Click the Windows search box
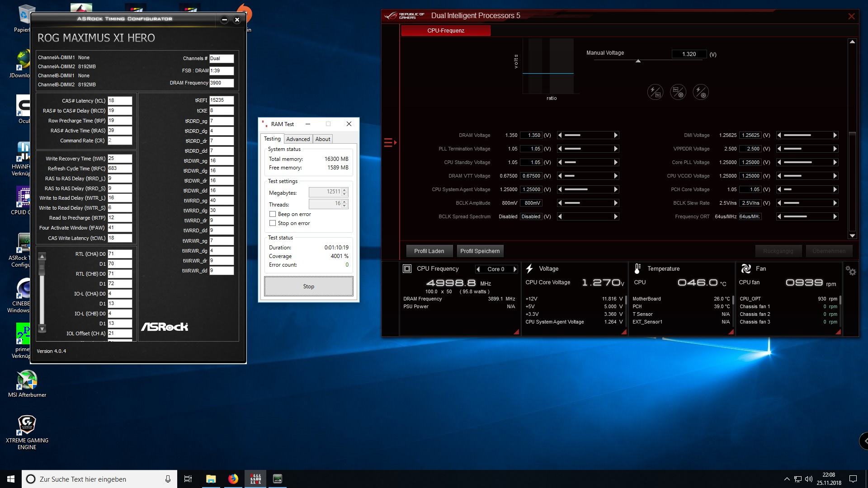Screen dimensions: 868x488 (99, 479)
